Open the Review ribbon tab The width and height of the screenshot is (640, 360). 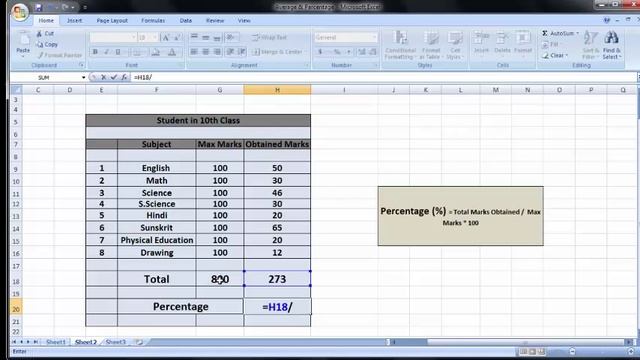[215, 20]
